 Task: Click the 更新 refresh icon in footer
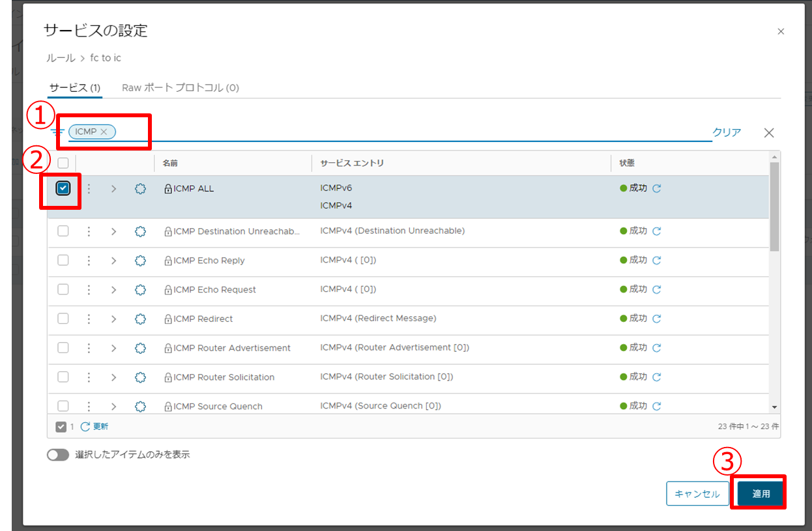click(85, 427)
